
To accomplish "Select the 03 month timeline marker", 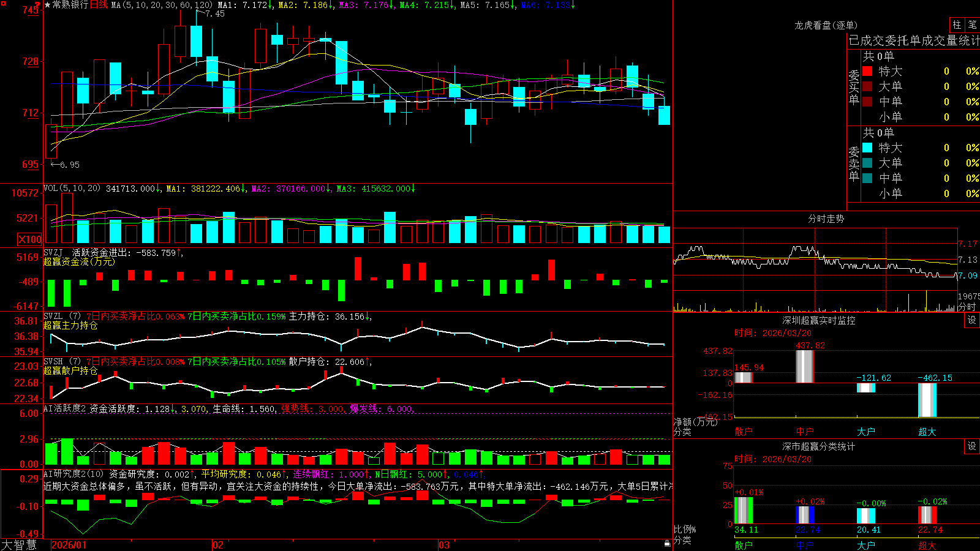I will click(444, 545).
